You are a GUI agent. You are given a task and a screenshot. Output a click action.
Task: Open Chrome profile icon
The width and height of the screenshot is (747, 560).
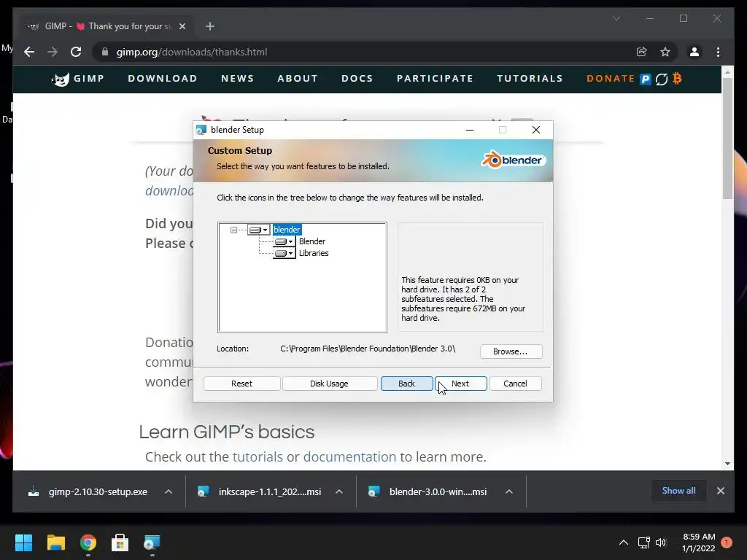[x=694, y=52]
